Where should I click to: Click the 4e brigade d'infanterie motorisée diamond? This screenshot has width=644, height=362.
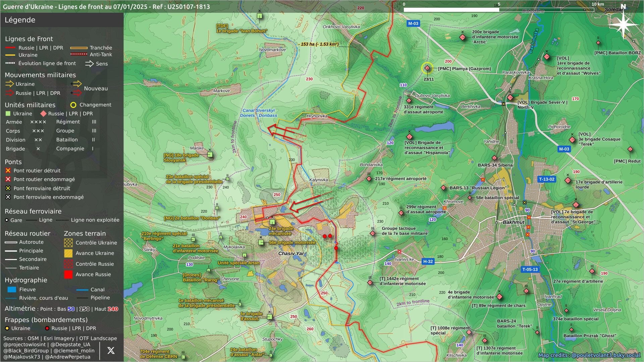pyautogui.click(x=499, y=297)
